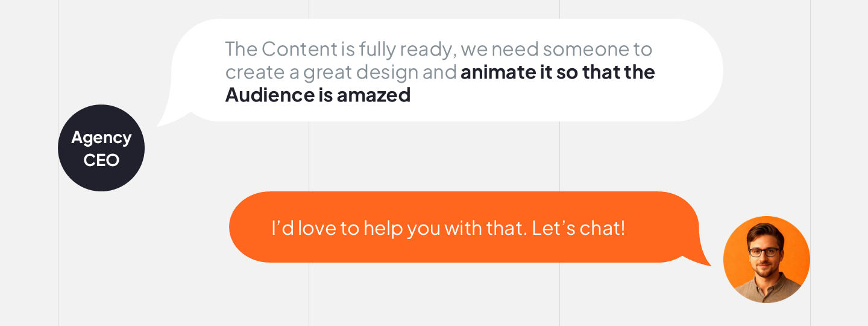Click "create a great design and" text
868x326 pixels.
(x=341, y=72)
